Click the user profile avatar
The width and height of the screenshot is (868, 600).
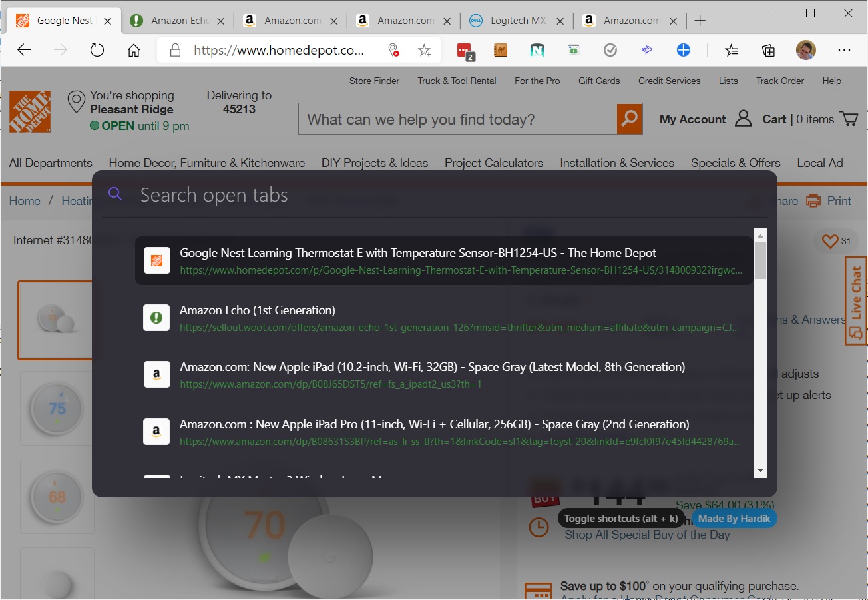point(805,50)
